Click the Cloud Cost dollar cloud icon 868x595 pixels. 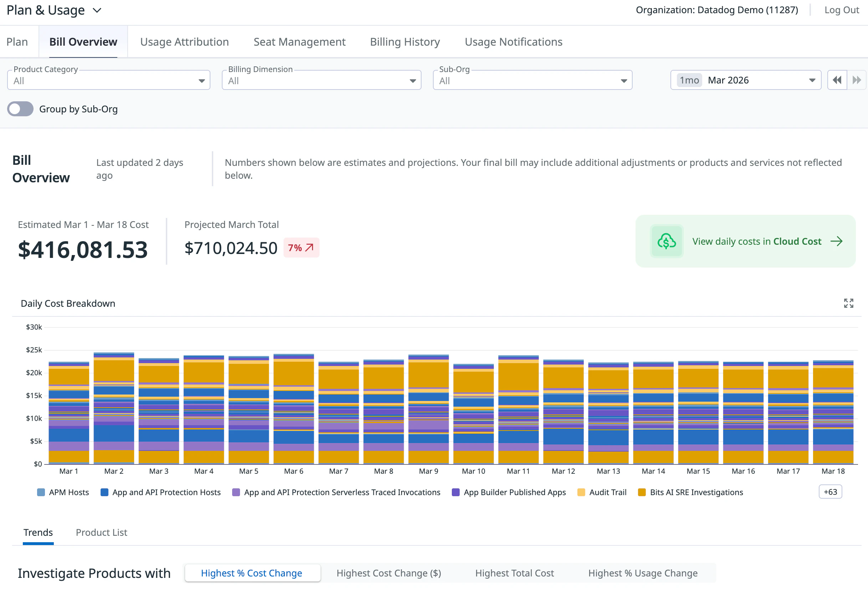pos(666,241)
